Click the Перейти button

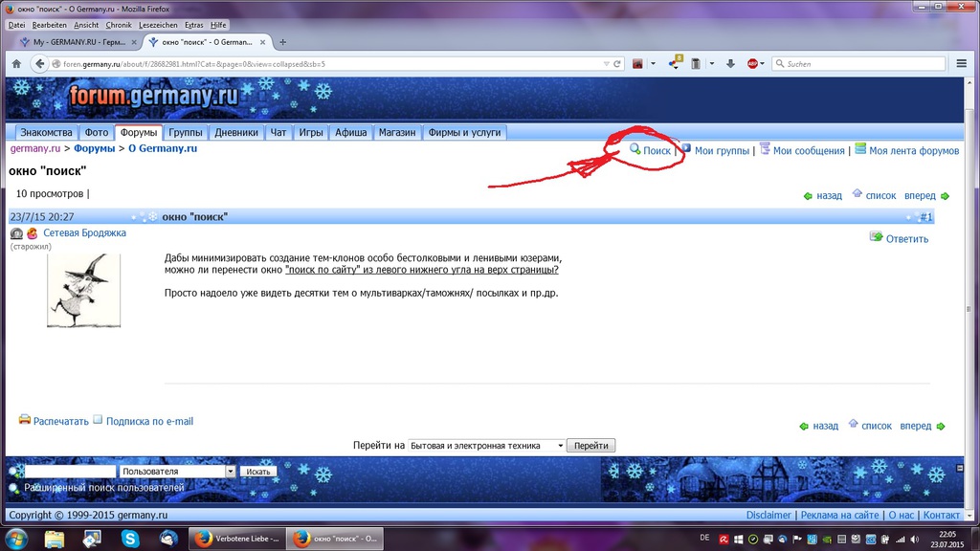tap(590, 446)
